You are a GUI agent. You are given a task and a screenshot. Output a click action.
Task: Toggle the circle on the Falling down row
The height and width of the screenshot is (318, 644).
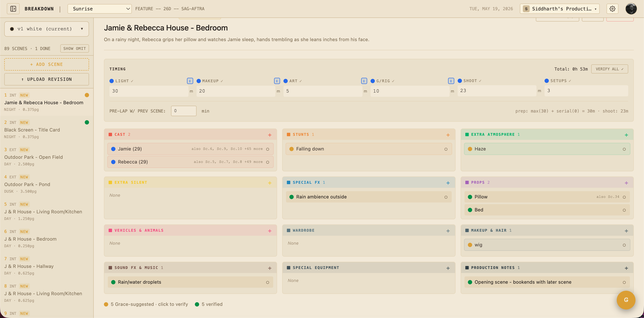(x=446, y=149)
